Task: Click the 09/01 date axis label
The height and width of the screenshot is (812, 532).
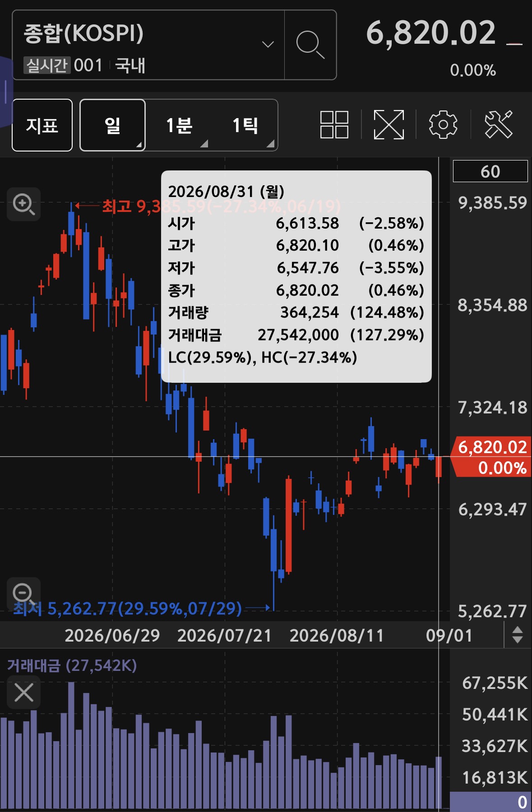Action: [449, 635]
